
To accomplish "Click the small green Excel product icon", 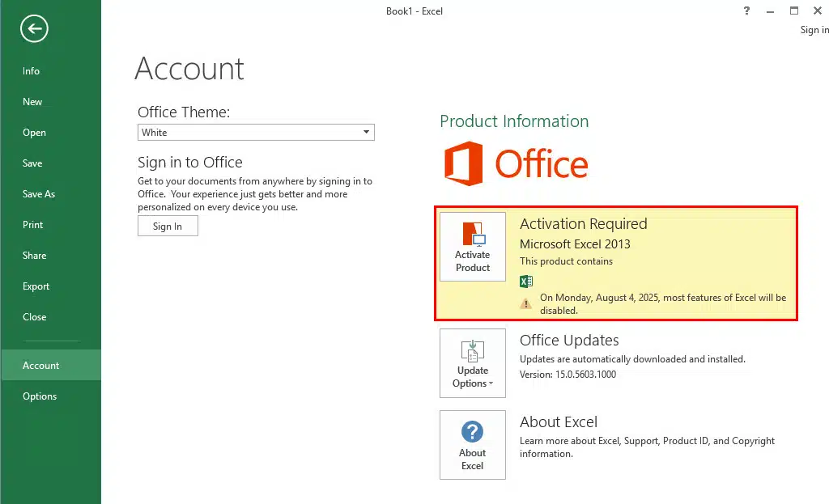I will pos(526,282).
